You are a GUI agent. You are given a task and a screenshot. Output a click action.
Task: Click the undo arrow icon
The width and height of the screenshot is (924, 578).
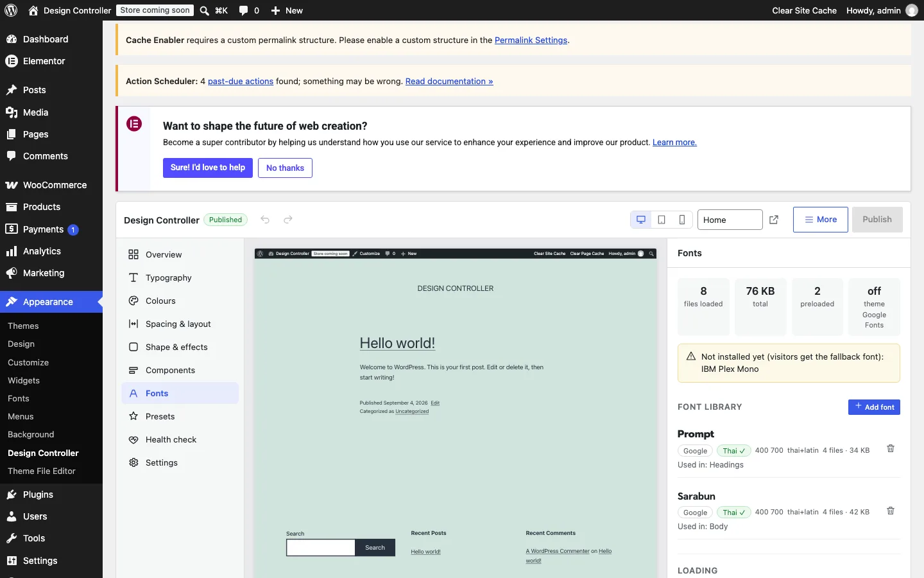265,220
